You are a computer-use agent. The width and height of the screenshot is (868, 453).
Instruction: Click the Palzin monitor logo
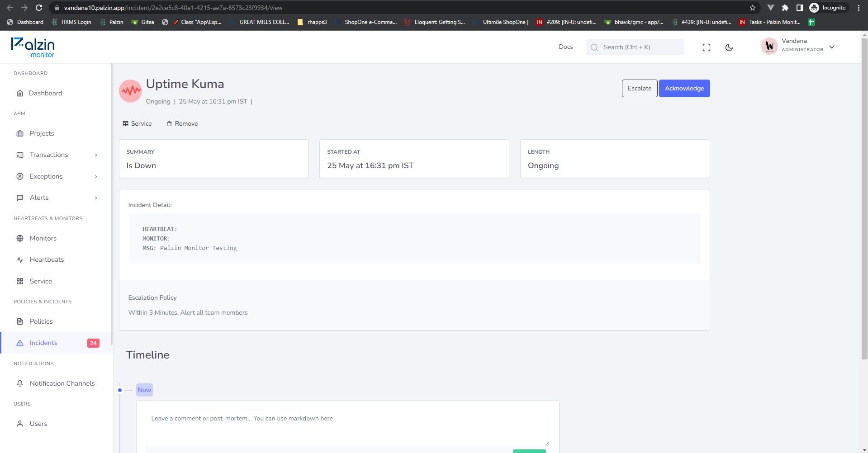coord(33,47)
